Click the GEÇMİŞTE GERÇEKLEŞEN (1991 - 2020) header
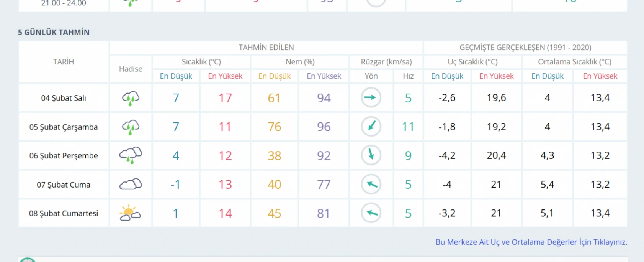 (x=525, y=48)
